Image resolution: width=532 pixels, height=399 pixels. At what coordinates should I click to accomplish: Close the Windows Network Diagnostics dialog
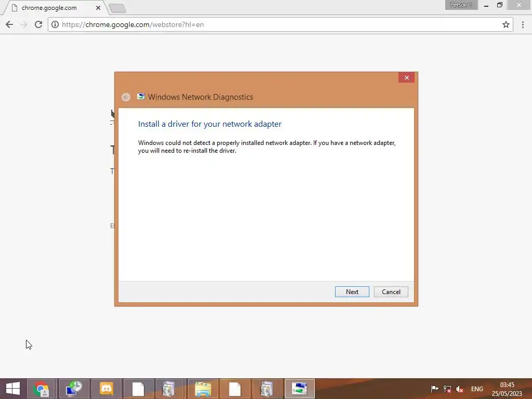(406, 78)
